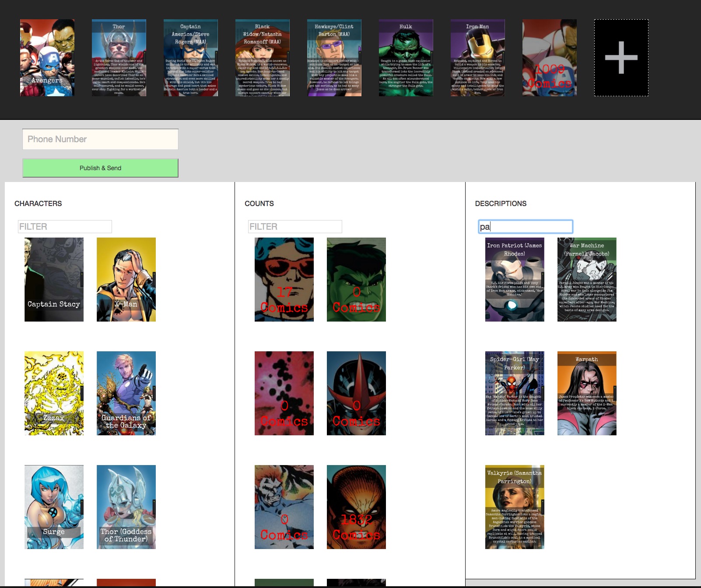Choose the Warpath description card

pos(587,393)
